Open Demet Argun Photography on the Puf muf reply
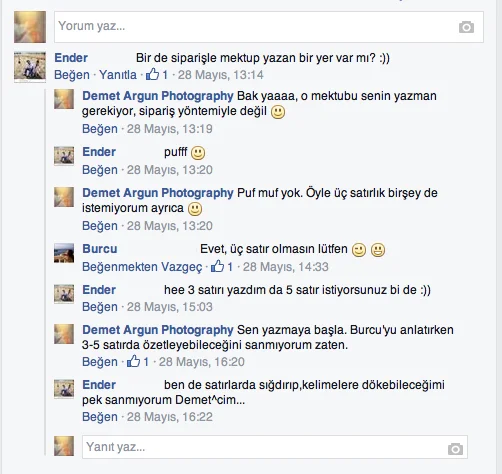The image size is (502, 474). pos(158,193)
